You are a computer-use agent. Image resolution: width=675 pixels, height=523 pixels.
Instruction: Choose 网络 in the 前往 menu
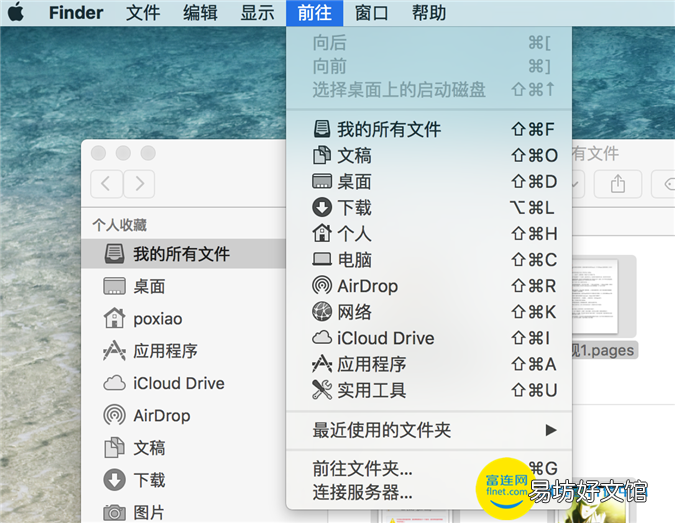tap(429, 312)
